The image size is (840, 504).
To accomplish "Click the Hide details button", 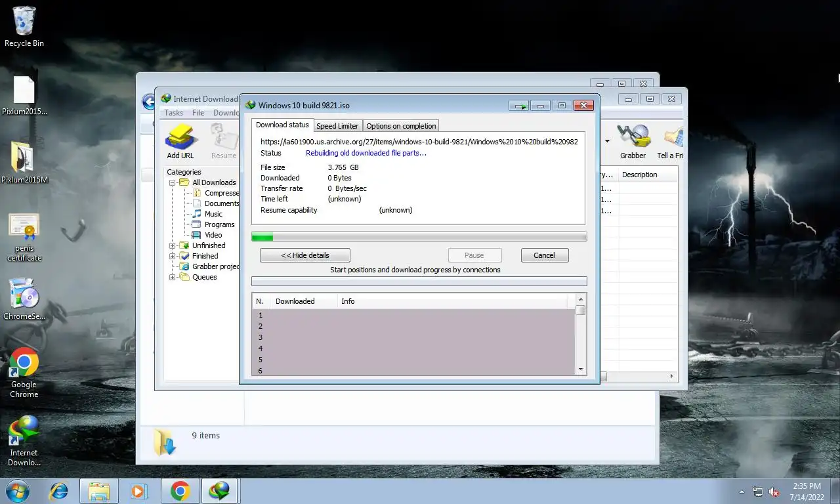I will 305,255.
